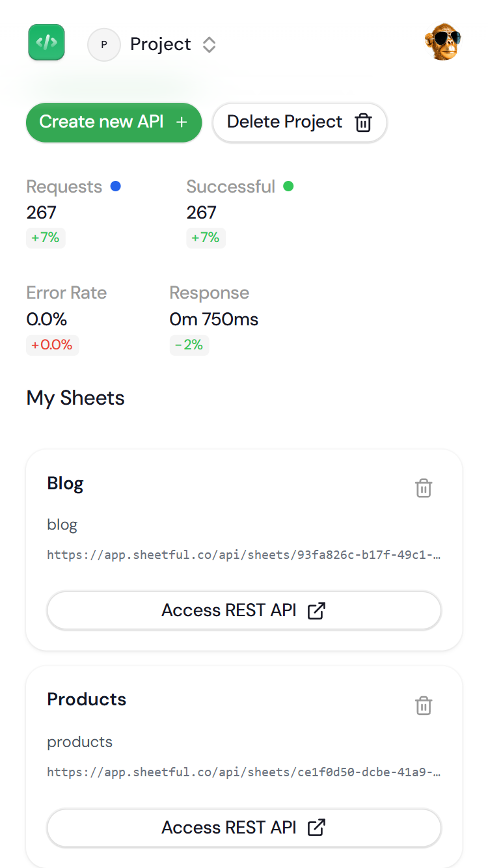Expand the Project switcher chevrons
The height and width of the screenshot is (868, 488).
(209, 45)
